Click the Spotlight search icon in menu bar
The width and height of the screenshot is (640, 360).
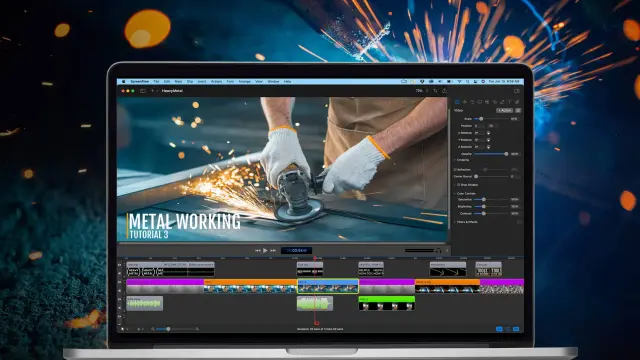[468, 82]
